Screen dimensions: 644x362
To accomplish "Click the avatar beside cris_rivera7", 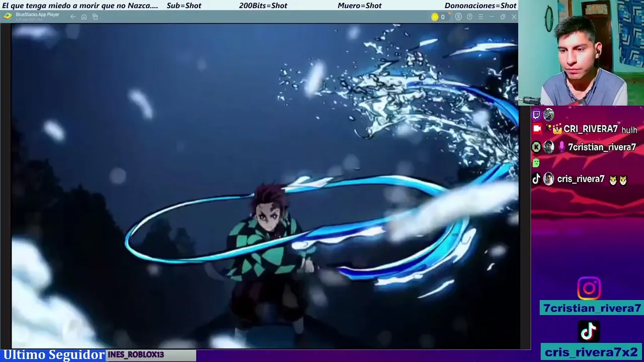I will [548, 179].
